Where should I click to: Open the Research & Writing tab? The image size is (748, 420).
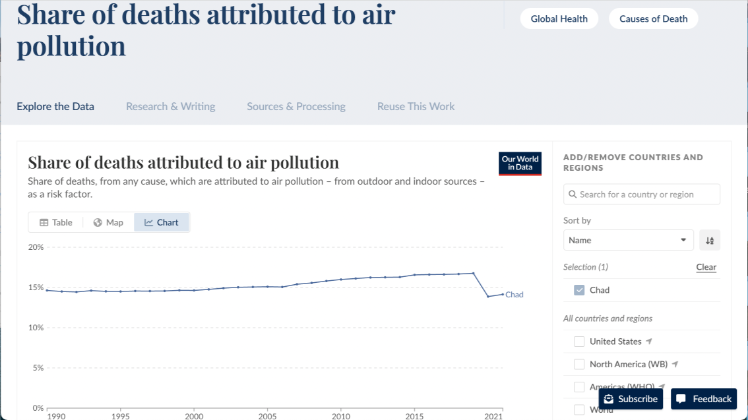tap(170, 106)
